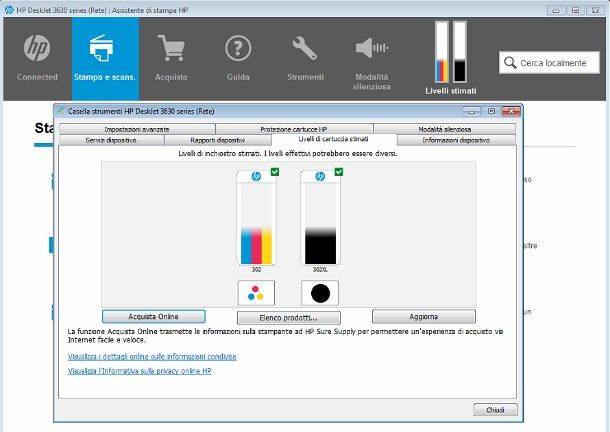The image size is (610, 432).
Task: Switch to Servizi dispositivo tab
Action: (x=111, y=140)
